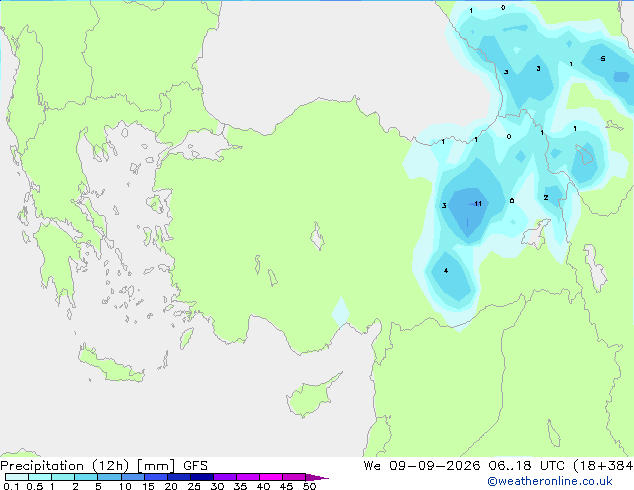Click the 20–25 mm legend swatch
Viewport: 634px width, 490px height.
tap(178, 477)
